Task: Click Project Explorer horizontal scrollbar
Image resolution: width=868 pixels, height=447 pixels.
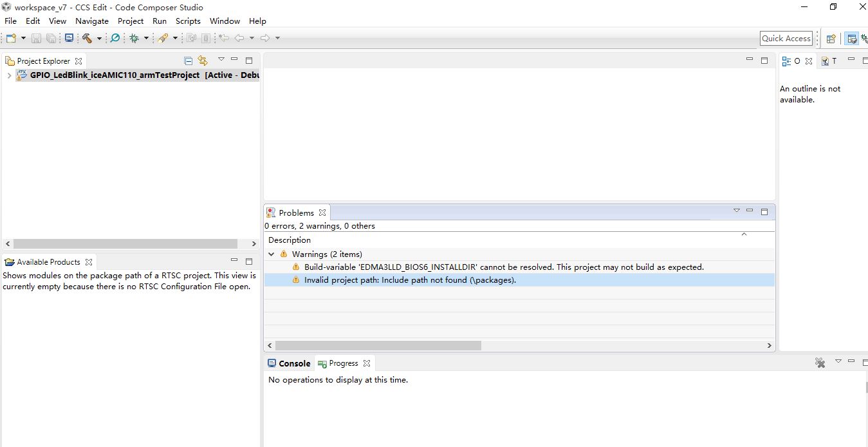Action: coord(125,244)
